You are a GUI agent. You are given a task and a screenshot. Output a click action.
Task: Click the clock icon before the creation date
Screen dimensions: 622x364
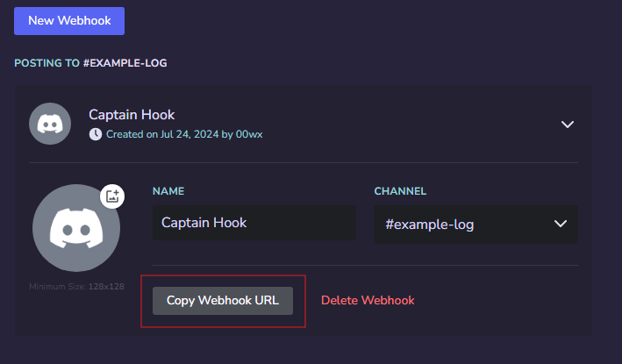[x=96, y=134]
